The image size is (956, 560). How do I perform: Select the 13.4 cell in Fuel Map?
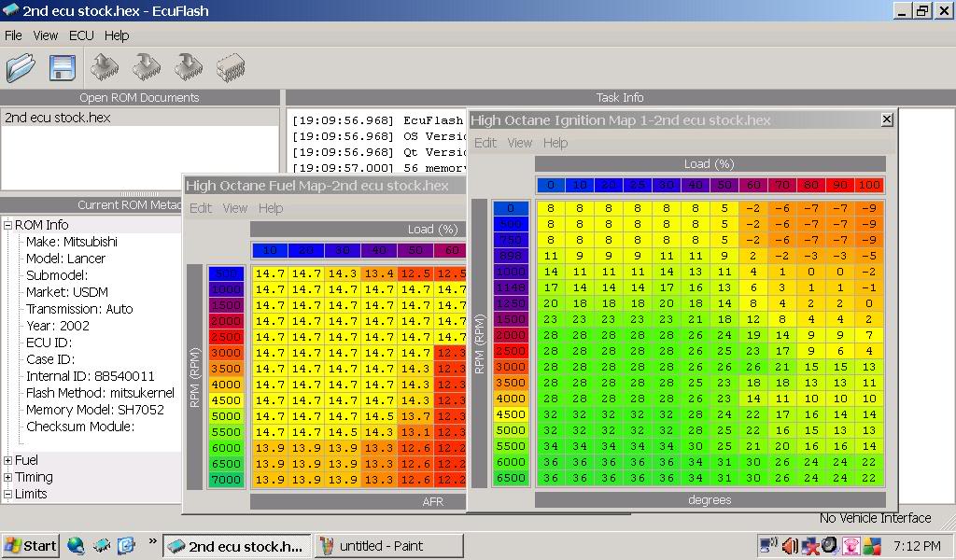coord(379,273)
